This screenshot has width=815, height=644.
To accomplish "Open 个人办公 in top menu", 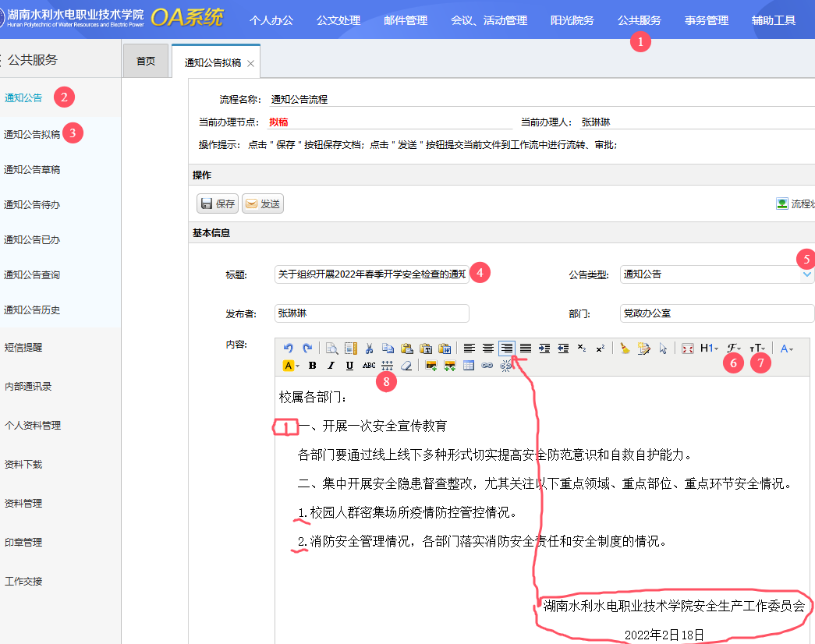I will tap(271, 20).
